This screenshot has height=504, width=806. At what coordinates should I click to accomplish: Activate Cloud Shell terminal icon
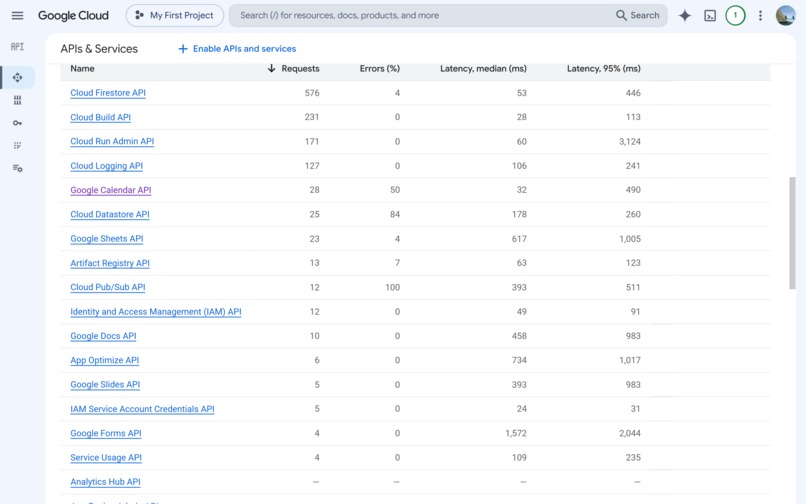(710, 15)
